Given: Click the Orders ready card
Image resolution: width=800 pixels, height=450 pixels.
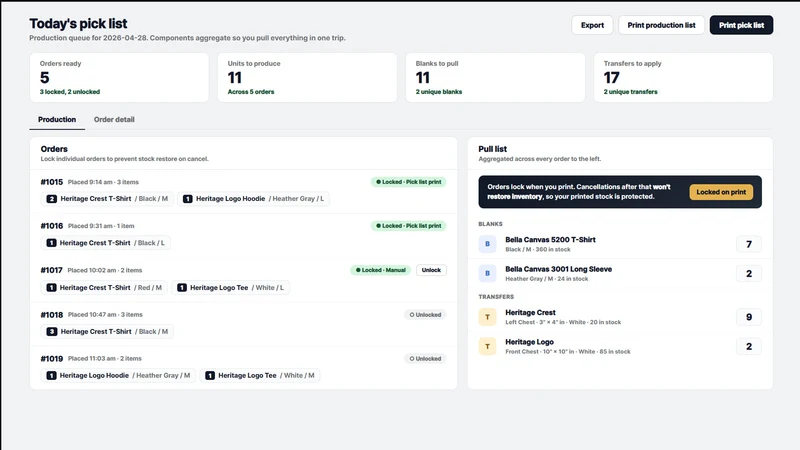Looking at the screenshot, I should [119, 78].
